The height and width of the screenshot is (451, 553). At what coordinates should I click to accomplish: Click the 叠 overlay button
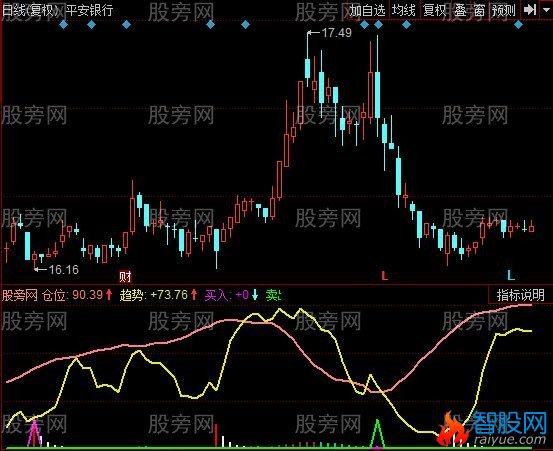pos(460,10)
